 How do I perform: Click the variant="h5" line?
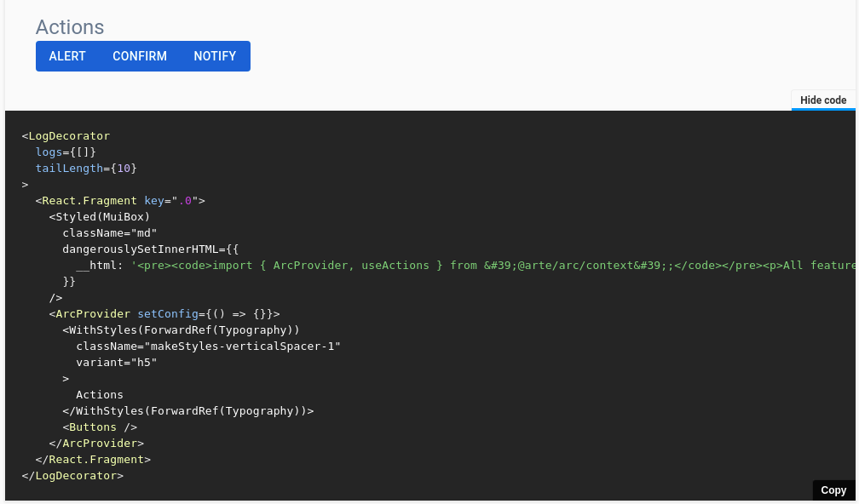click(x=117, y=363)
